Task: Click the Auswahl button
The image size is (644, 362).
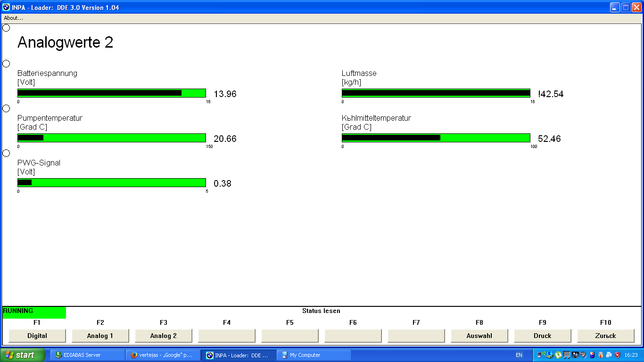Action: click(x=479, y=336)
